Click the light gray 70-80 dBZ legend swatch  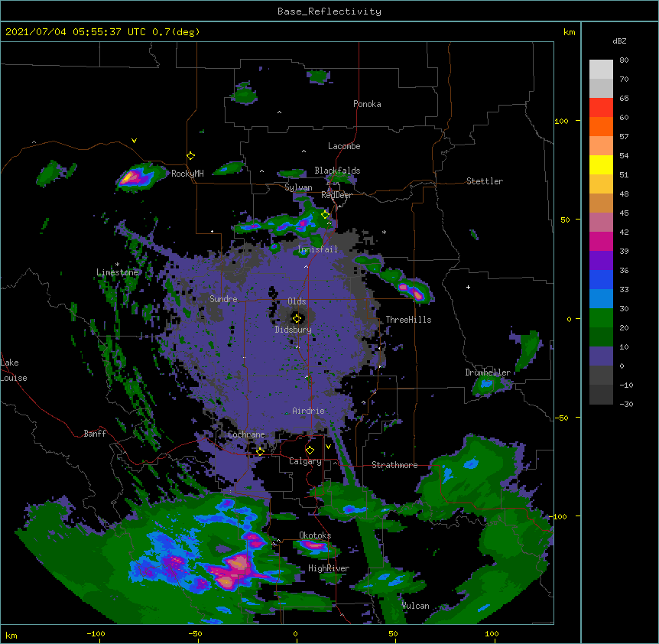[x=601, y=70]
